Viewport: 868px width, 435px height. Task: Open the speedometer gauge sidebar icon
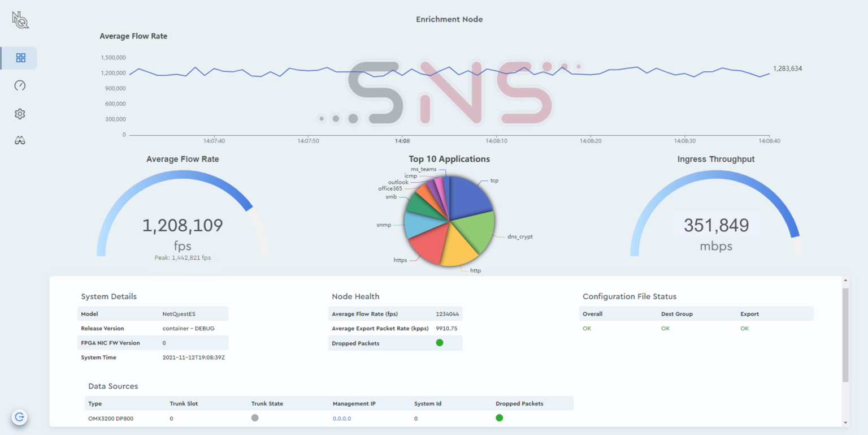point(20,85)
